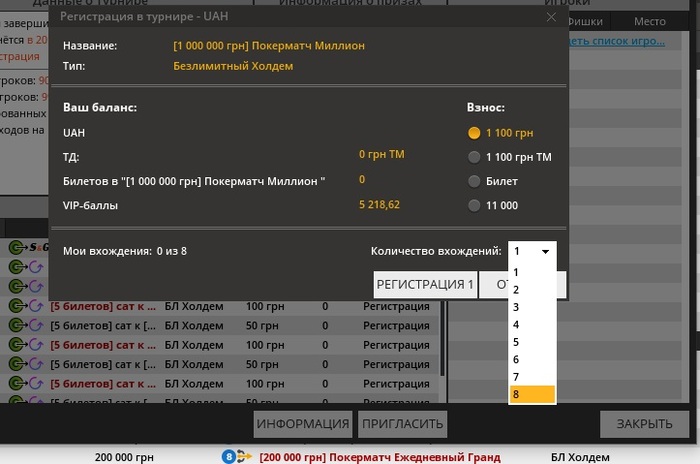This screenshot has width=700, height=464.
Task: Choose 2 from the entries dropdown list
Action: click(x=532, y=290)
